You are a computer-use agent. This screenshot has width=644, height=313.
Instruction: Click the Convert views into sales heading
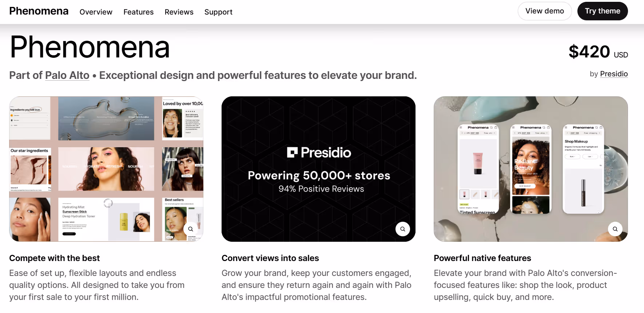[270, 258]
